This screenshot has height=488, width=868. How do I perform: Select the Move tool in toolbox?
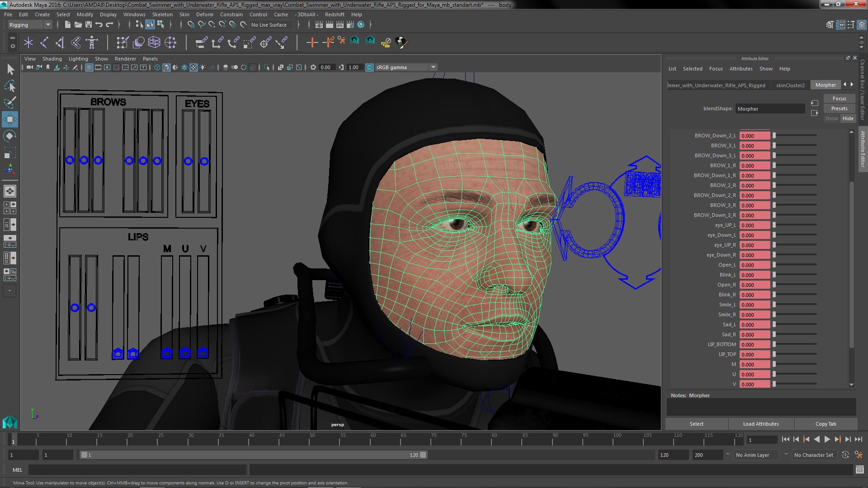[9, 119]
